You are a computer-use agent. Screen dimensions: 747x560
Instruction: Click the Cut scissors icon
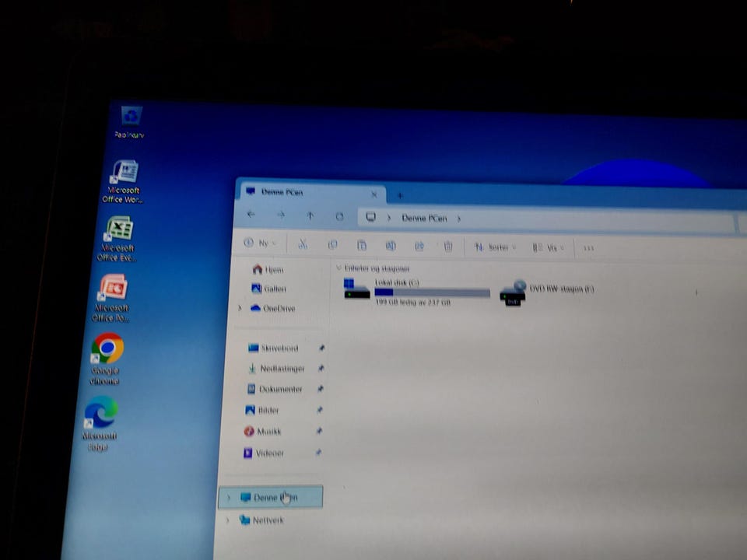[303, 244]
